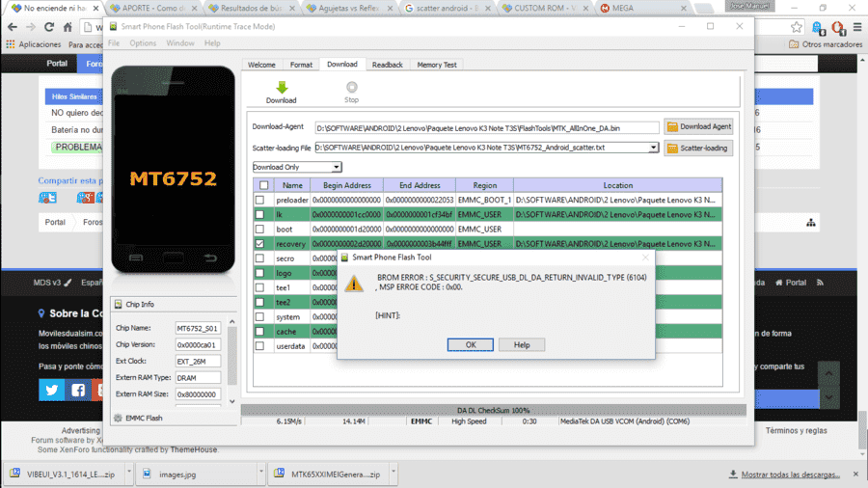Uncheck the recovery partition checkbox
This screenshot has width=868, height=488.
(259, 243)
